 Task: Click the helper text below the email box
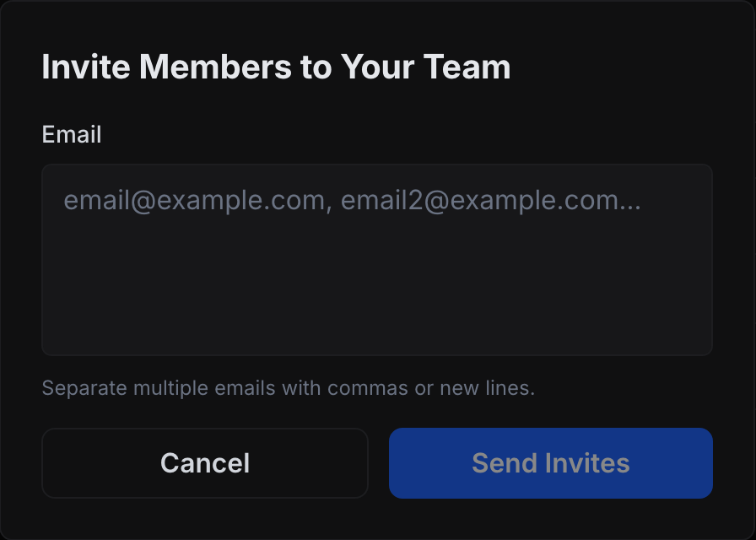(289, 389)
